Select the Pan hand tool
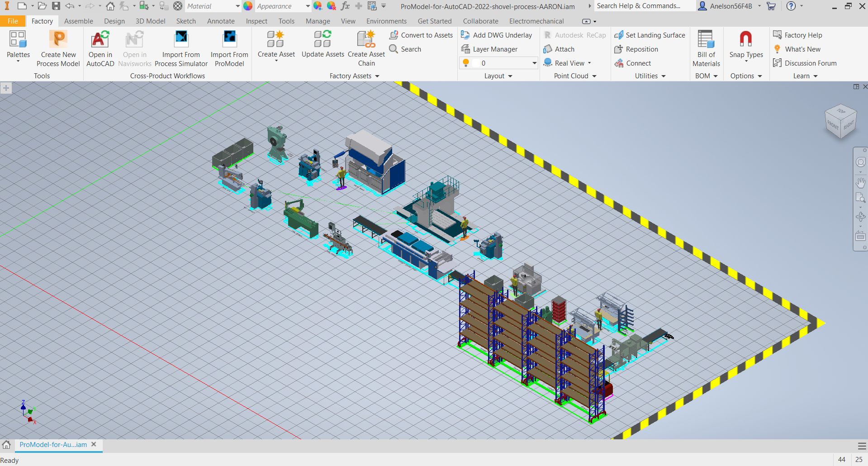The height and width of the screenshot is (466, 868). coord(860,183)
